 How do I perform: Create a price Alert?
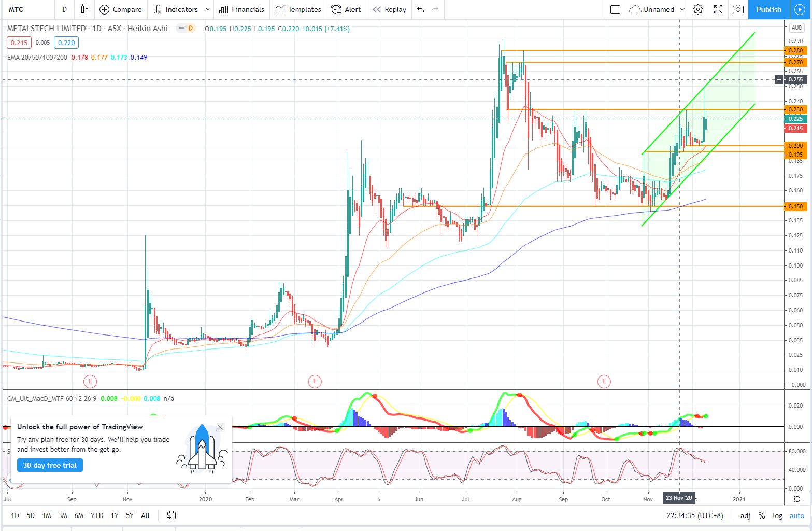[x=346, y=9]
